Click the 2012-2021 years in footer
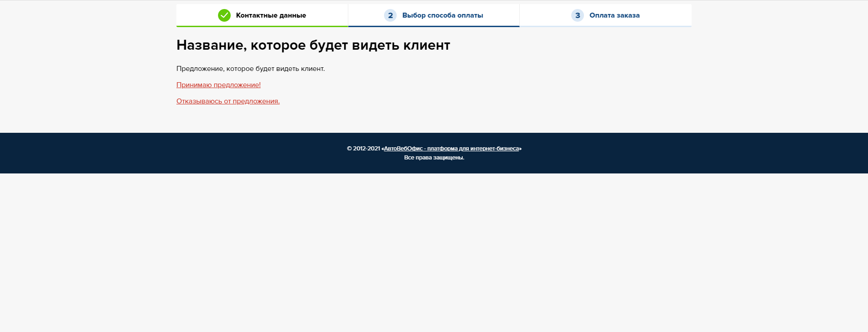This screenshot has height=332, width=868. pos(366,149)
